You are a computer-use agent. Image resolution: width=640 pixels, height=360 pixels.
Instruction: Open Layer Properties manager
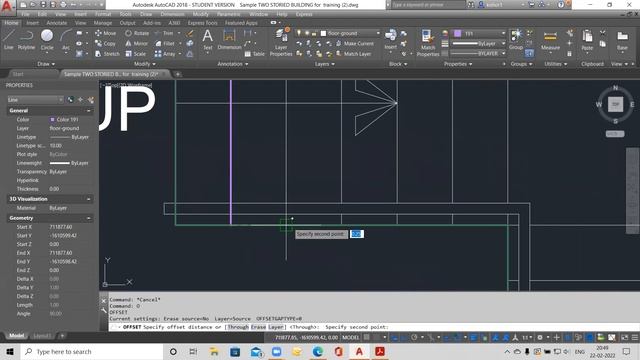[x=281, y=42]
